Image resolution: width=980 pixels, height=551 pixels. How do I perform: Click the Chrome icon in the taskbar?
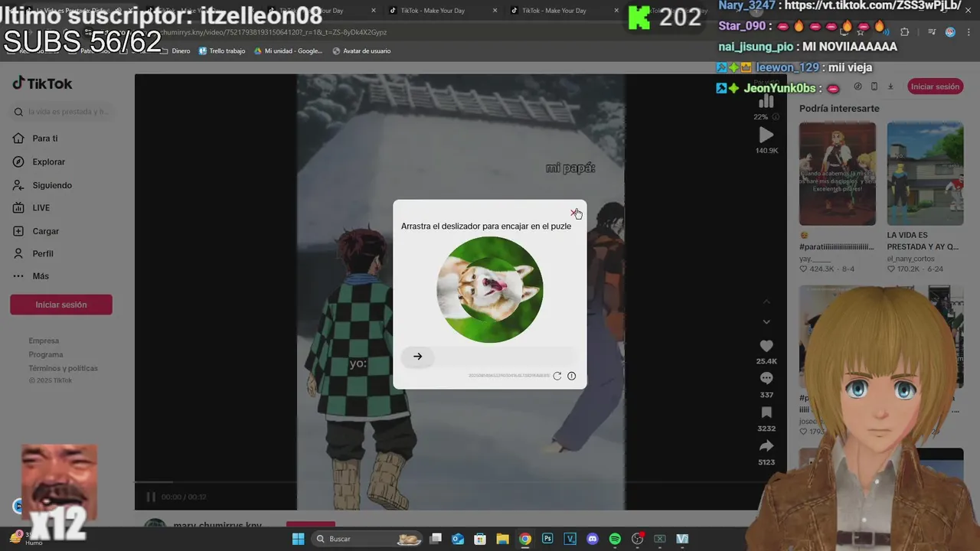click(x=525, y=539)
